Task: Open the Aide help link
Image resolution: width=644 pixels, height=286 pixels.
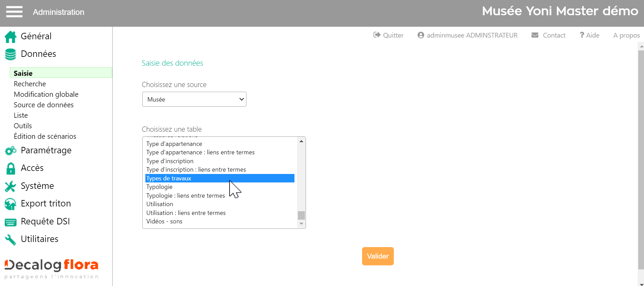Action: [x=590, y=35]
